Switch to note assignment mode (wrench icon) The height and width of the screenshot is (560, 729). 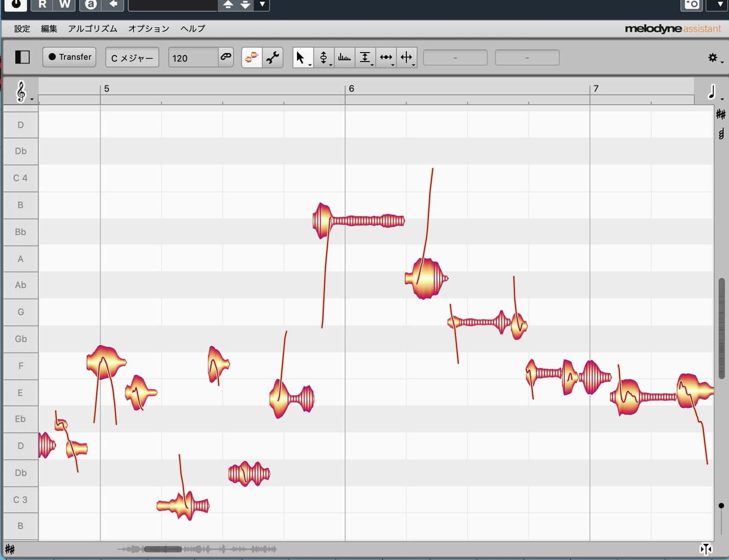tap(272, 57)
